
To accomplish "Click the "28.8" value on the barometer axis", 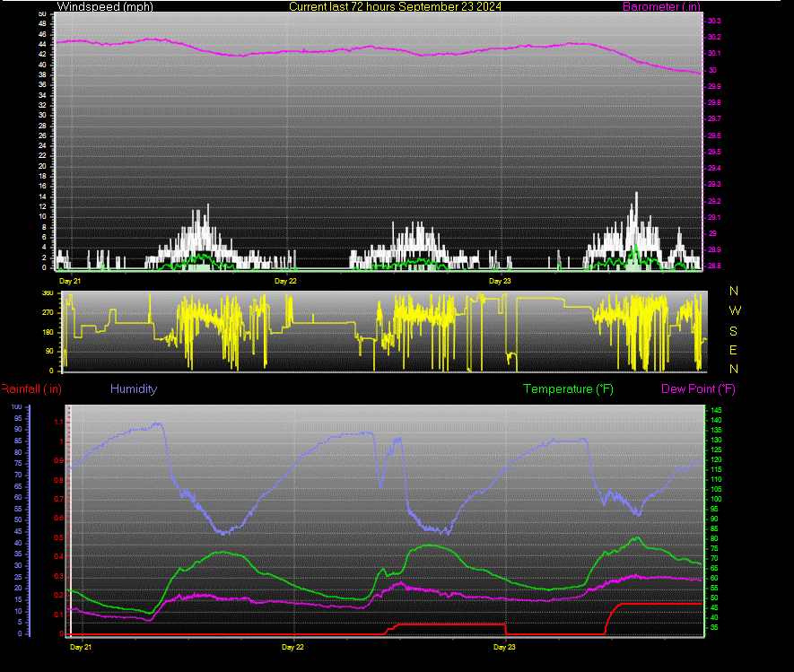I will [x=714, y=266].
